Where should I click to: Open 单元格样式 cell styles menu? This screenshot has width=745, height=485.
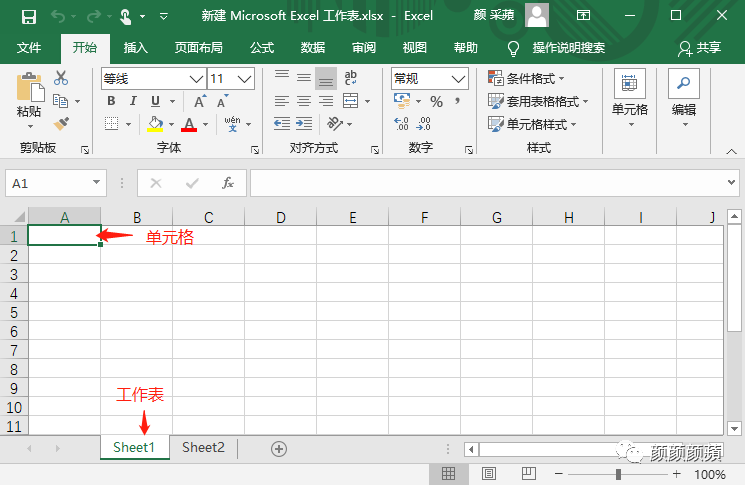(532, 124)
